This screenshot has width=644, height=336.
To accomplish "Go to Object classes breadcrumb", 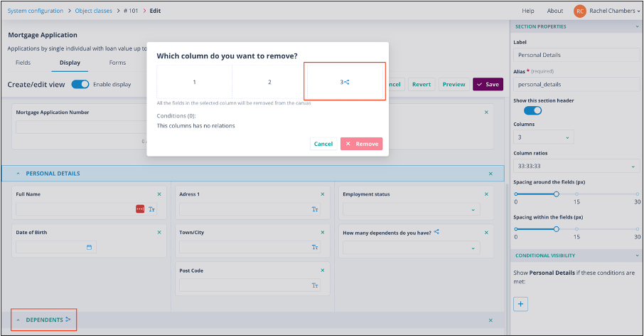I will pos(93,11).
